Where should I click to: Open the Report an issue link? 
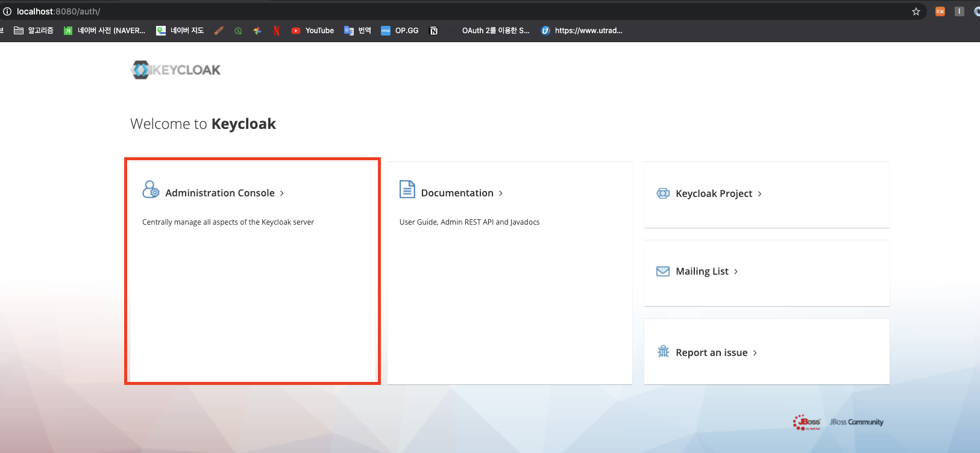coord(712,352)
